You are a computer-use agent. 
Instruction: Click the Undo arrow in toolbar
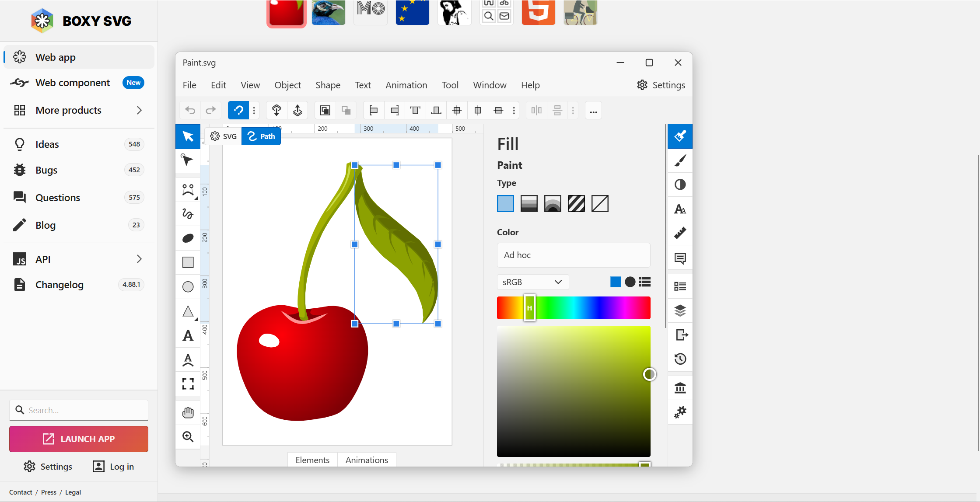tap(190, 110)
